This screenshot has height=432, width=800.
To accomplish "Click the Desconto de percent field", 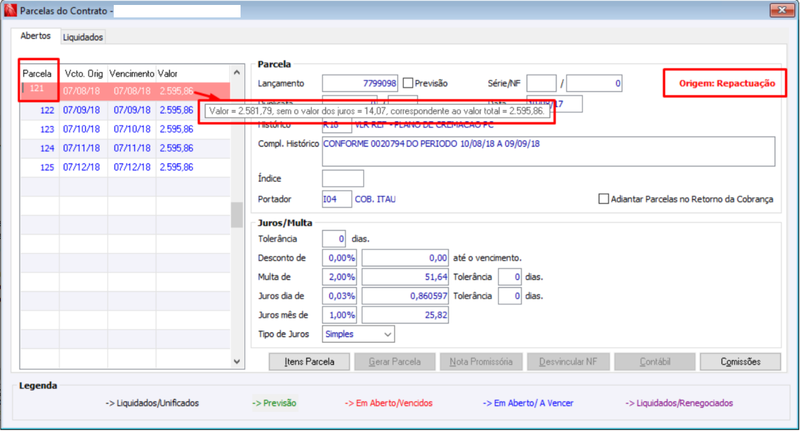I will (340, 258).
